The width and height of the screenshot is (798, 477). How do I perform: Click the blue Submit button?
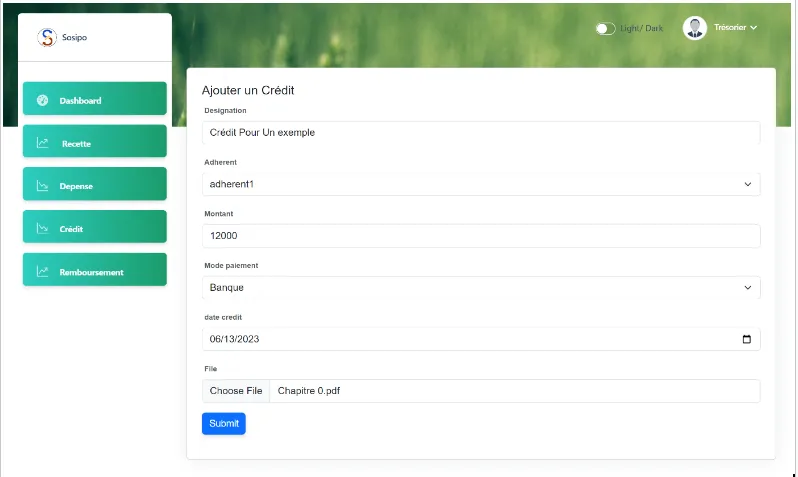click(x=224, y=424)
